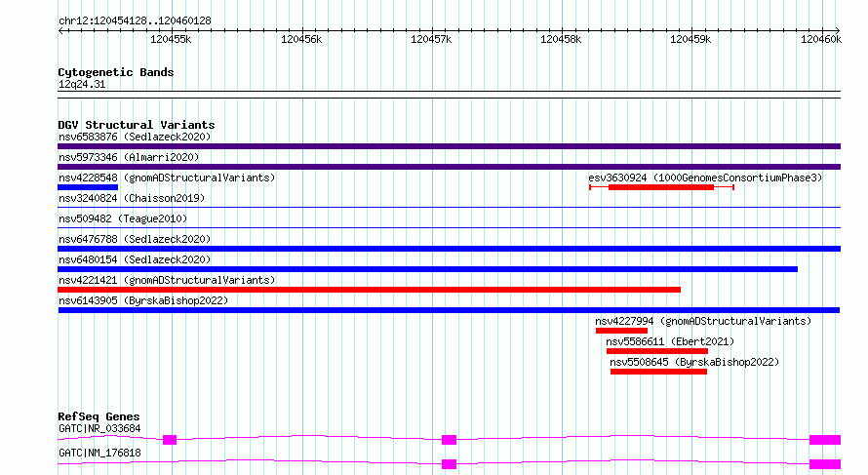Open nsv6476788 (Sedlazeck2020) variant label
This screenshot has height=475, width=868.
click(x=135, y=239)
